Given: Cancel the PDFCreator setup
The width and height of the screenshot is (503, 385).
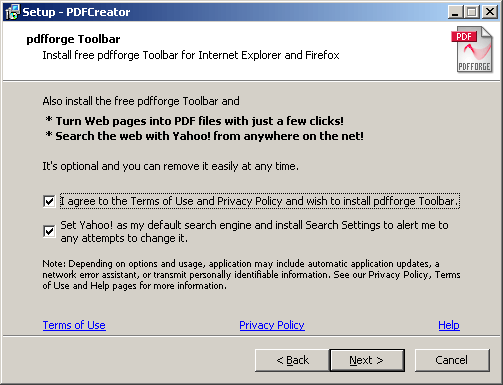Looking at the screenshot, I should [452, 360].
